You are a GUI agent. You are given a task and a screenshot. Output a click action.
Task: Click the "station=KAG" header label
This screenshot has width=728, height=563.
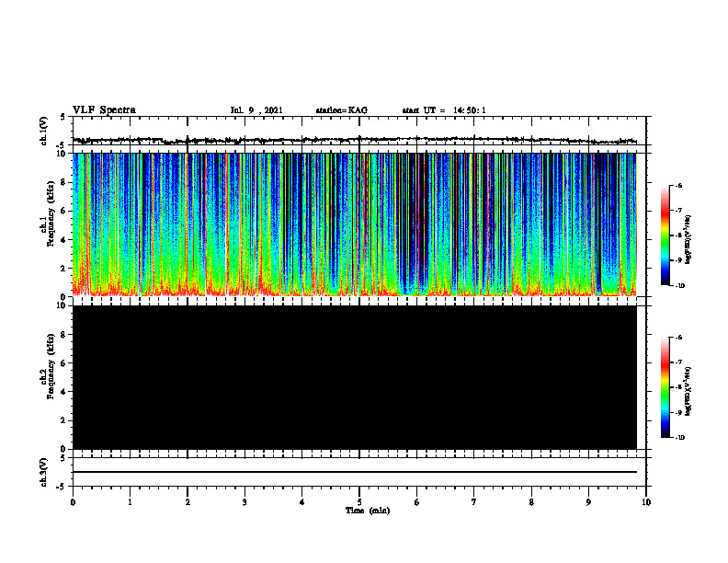(x=341, y=110)
